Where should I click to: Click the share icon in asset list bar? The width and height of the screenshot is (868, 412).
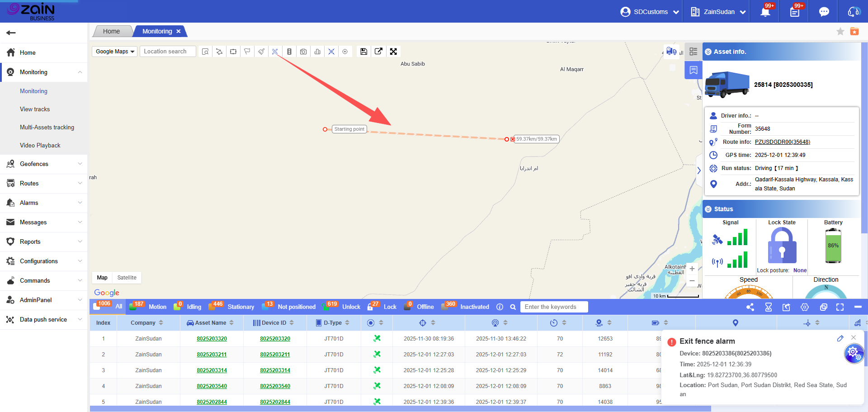pos(750,307)
